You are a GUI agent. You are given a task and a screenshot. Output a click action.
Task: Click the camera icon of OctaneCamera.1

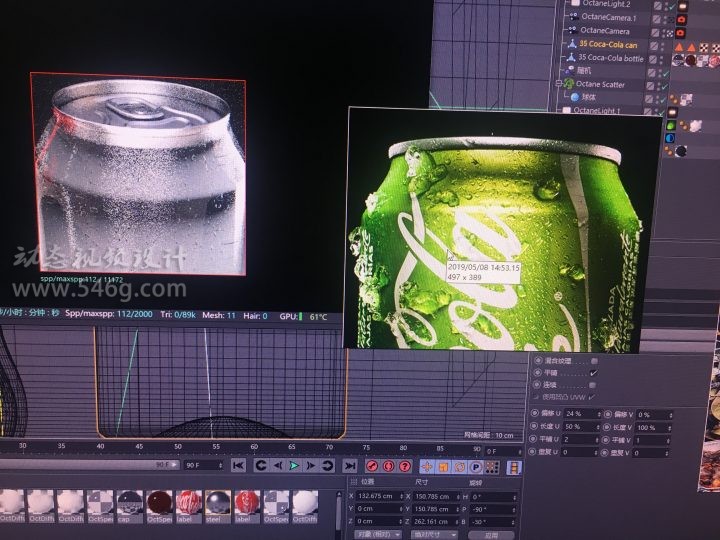(x=574, y=17)
